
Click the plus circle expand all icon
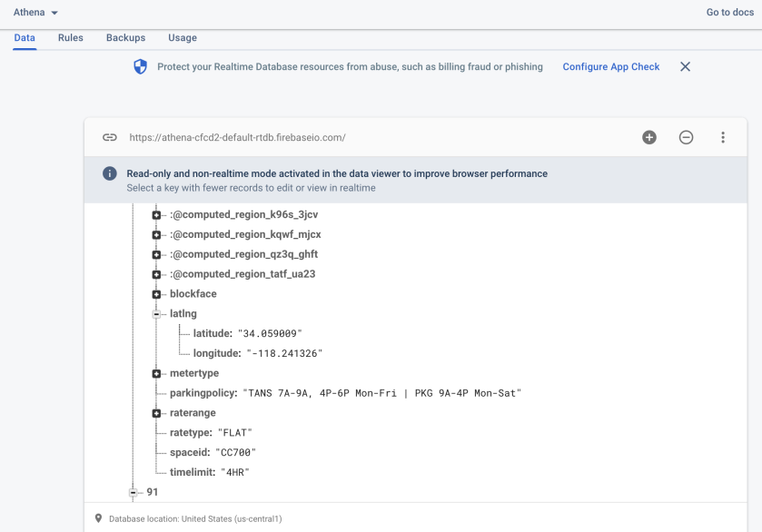(649, 137)
